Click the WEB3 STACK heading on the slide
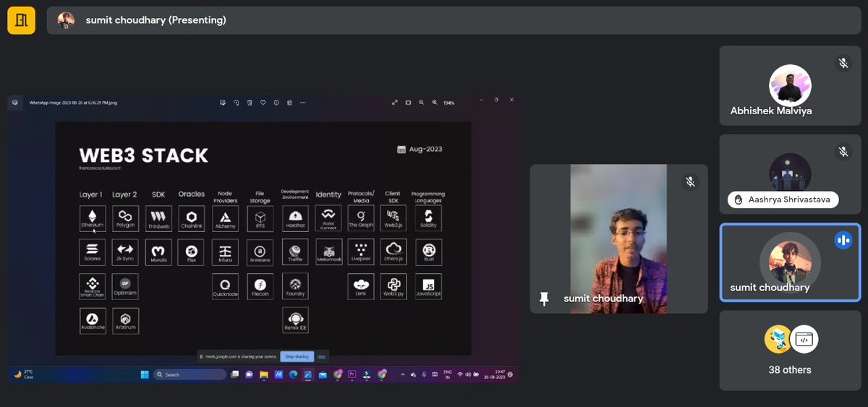 click(143, 155)
